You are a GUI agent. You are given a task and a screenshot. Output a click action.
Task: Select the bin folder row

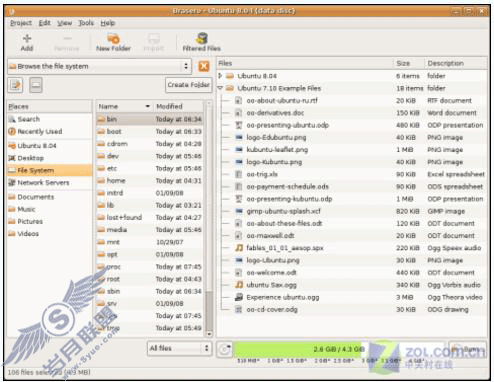(x=150, y=119)
